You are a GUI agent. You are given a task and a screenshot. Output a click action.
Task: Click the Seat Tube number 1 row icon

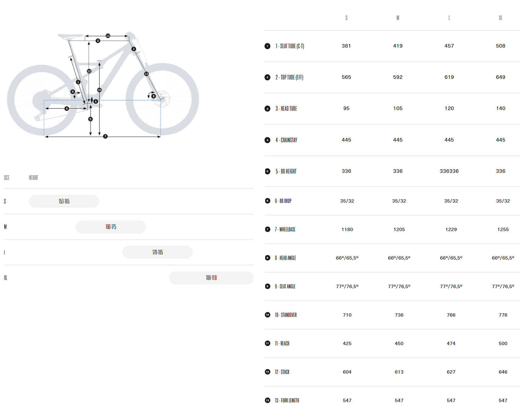(x=267, y=46)
